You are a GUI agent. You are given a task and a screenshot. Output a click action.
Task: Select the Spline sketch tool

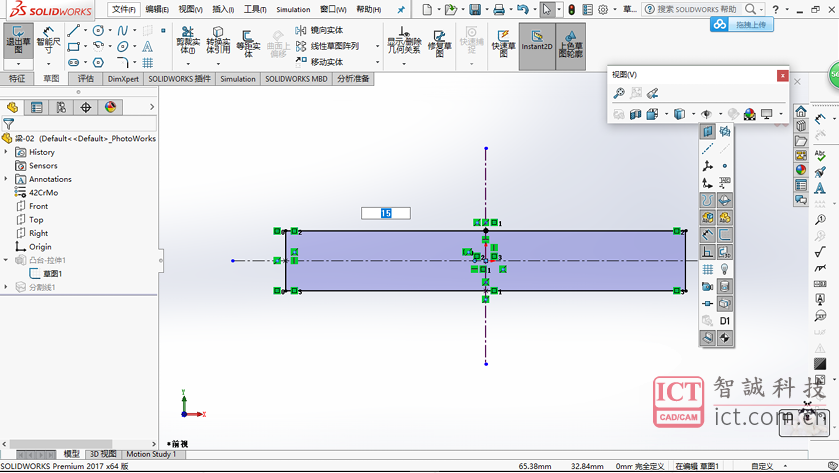(x=123, y=30)
